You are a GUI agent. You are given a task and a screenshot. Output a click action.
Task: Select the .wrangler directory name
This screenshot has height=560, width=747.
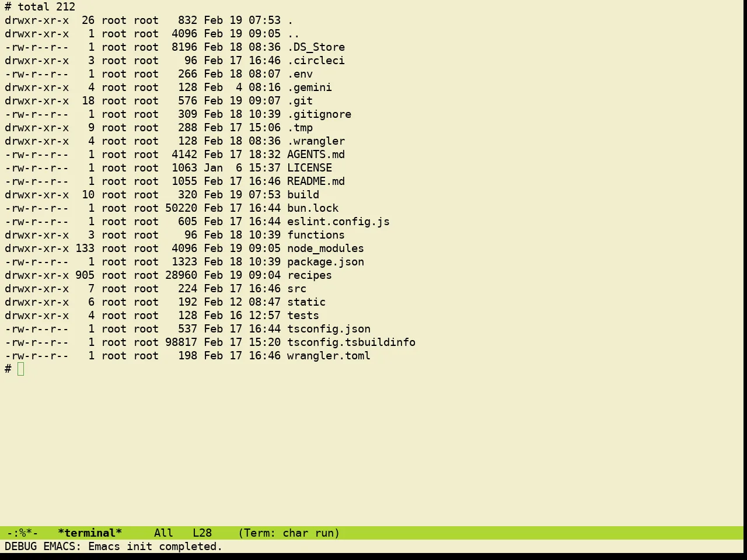click(x=316, y=141)
